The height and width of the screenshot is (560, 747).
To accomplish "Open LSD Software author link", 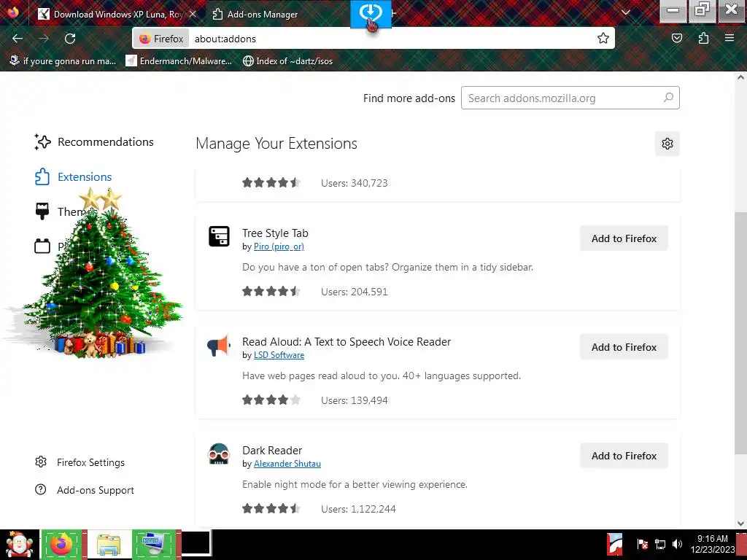I will (x=279, y=355).
